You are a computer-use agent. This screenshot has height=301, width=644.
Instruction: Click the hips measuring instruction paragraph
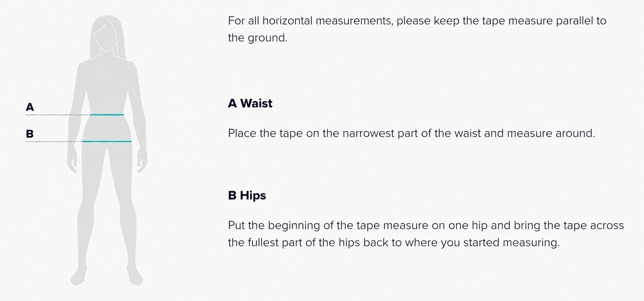426,234
